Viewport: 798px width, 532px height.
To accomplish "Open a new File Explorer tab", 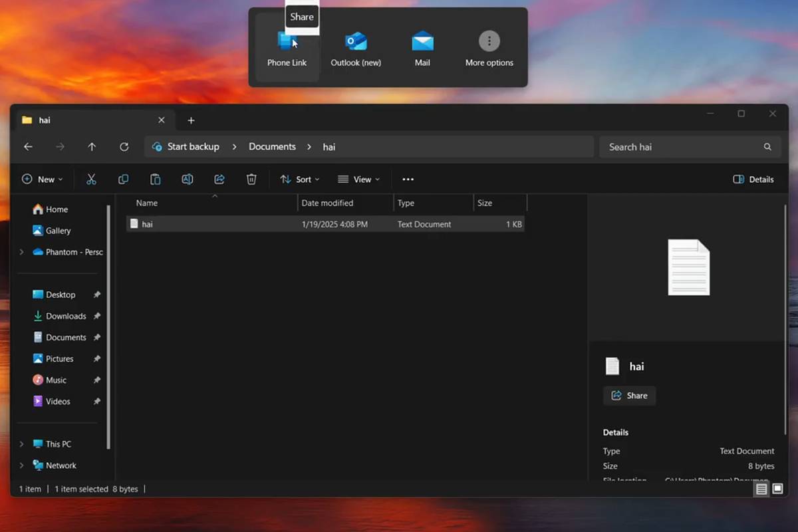I will (x=191, y=120).
